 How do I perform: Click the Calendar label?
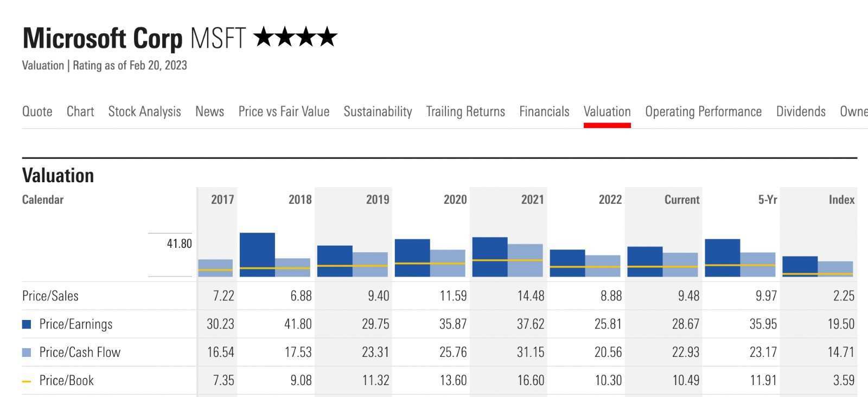43,200
